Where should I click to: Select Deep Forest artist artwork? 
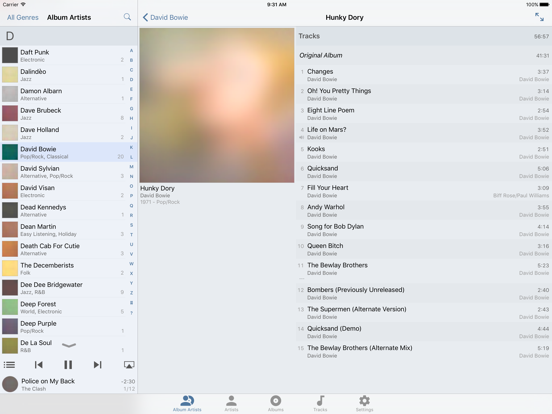click(10, 307)
